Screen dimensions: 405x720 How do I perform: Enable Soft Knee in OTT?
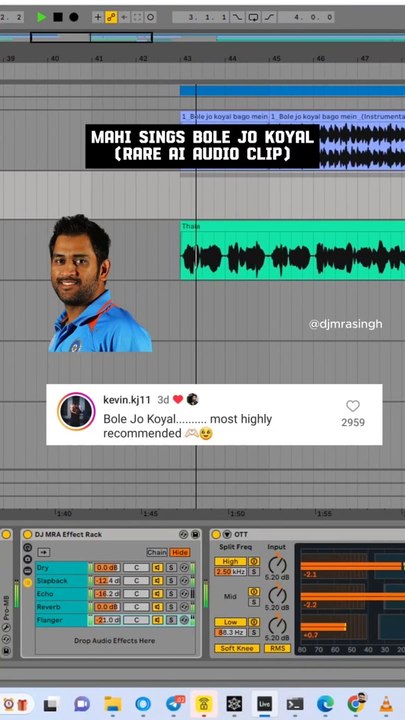pyautogui.click(x=237, y=648)
